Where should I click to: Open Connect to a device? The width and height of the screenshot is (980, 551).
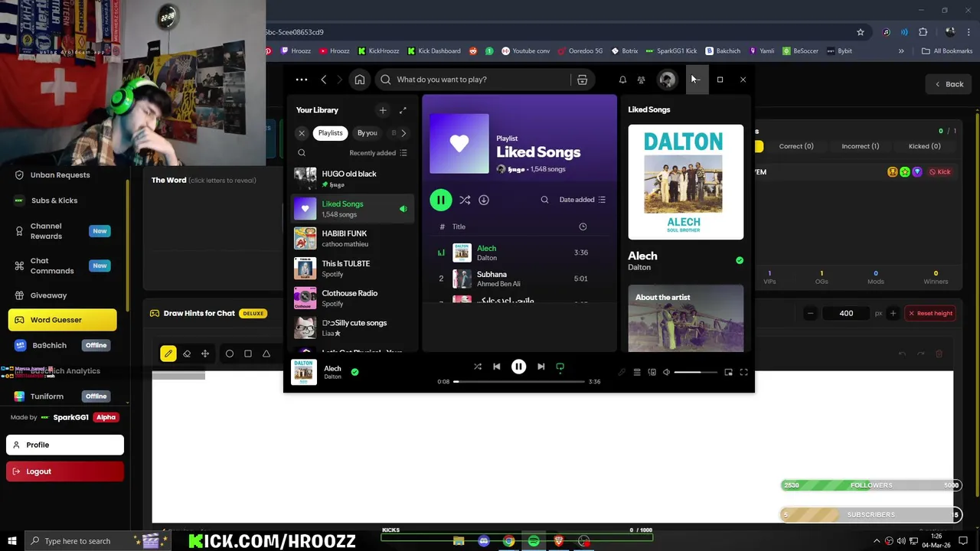[x=652, y=373]
